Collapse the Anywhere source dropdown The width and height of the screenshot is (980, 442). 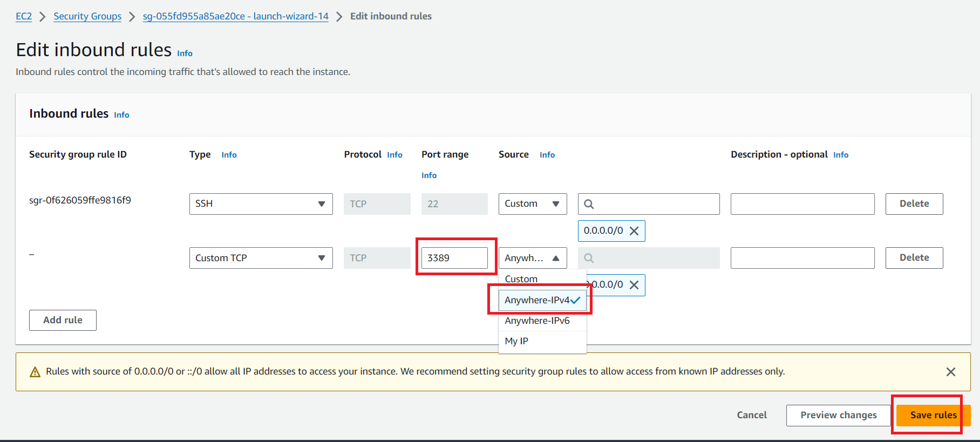click(x=532, y=258)
